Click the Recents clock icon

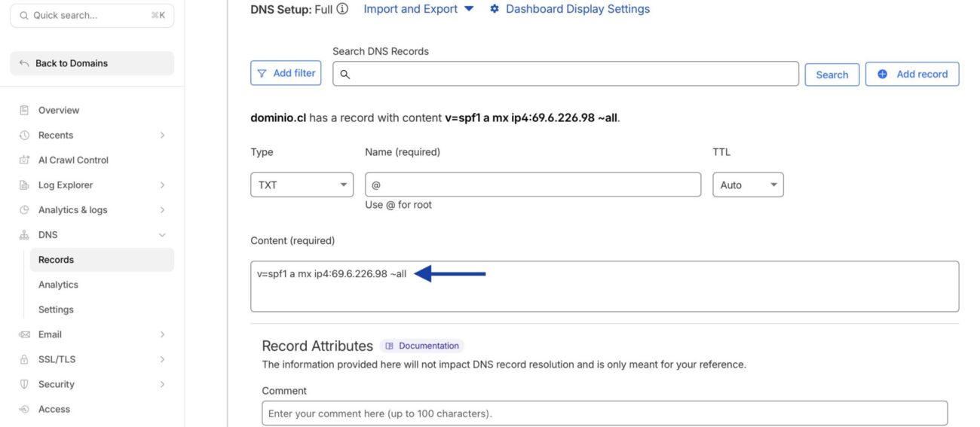pos(24,136)
